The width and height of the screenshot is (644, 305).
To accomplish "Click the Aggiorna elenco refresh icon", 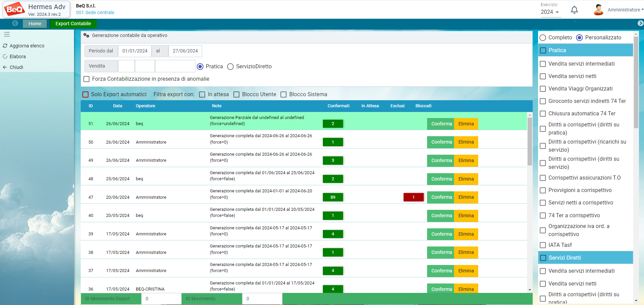I will click(5, 46).
